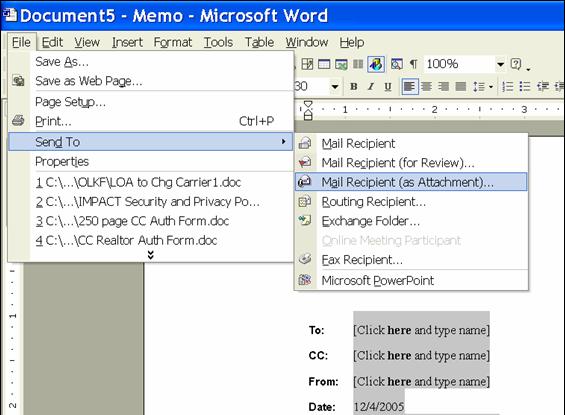Click the To: name placeholder field
The width and height of the screenshot is (565, 415).
421,330
